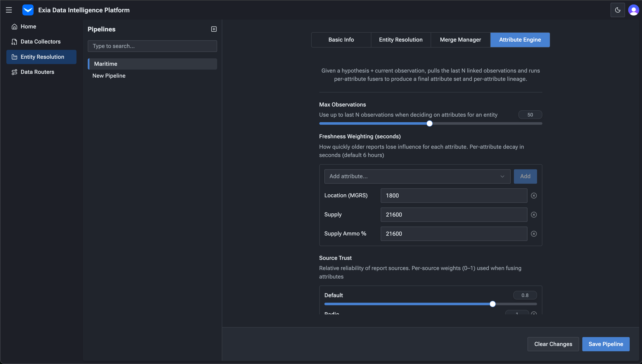The height and width of the screenshot is (364, 642).
Task: Open the hamburger navigation menu
Action: coord(9,10)
